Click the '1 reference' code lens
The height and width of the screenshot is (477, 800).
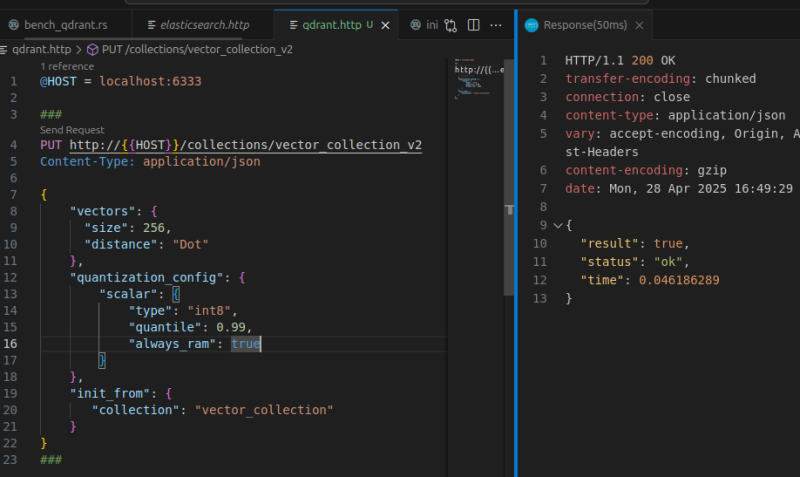[65, 66]
